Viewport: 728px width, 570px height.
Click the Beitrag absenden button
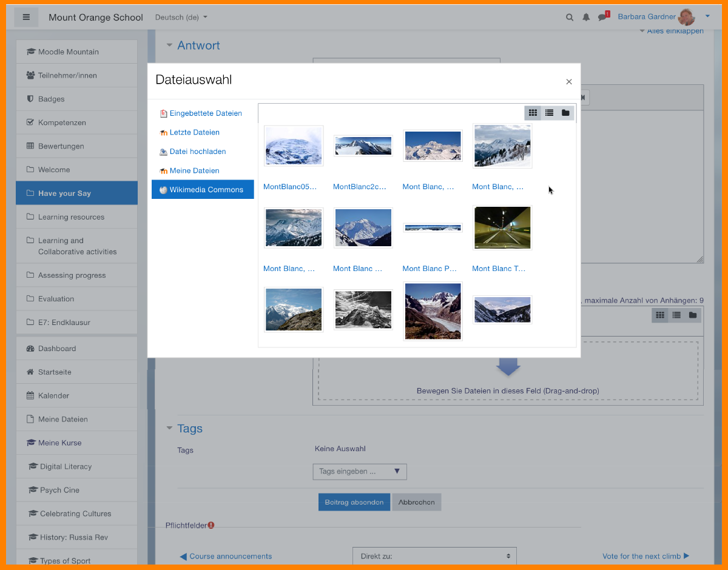coord(354,502)
